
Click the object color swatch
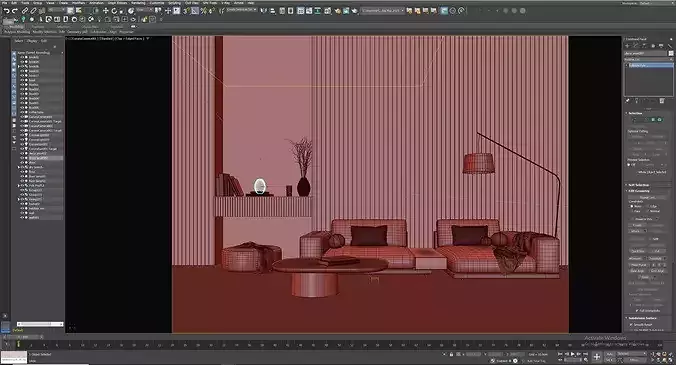click(671, 53)
